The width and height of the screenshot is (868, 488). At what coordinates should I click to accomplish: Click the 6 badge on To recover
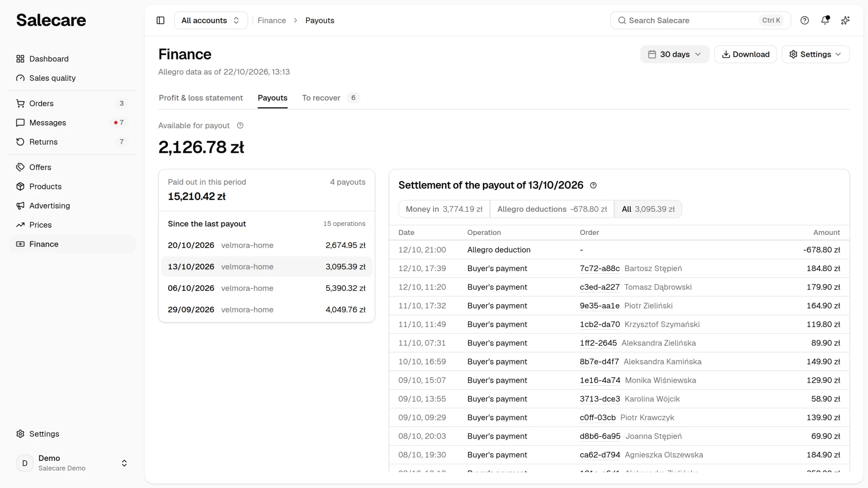click(354, 98)
